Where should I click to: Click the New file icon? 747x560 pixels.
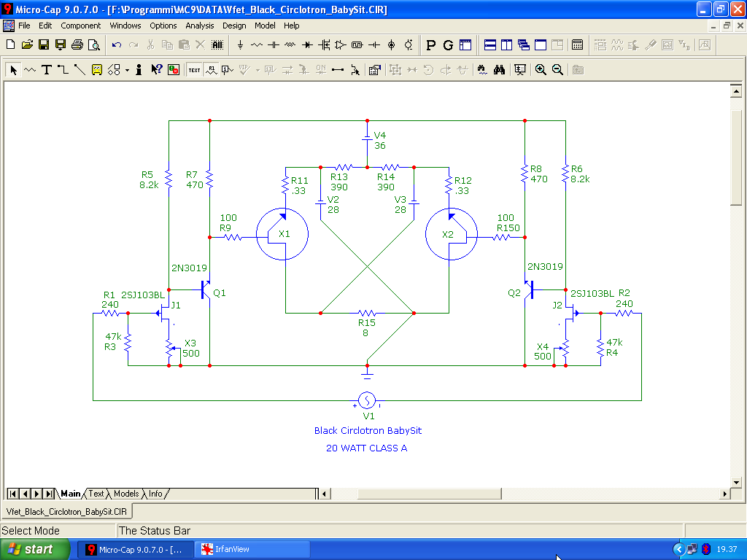[x=10, y=44]
